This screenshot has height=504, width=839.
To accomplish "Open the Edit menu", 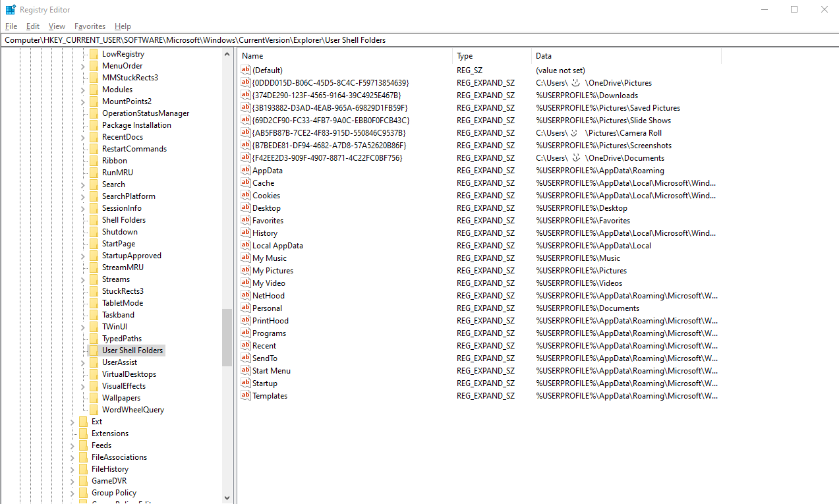I will click(x=33, y=26).
